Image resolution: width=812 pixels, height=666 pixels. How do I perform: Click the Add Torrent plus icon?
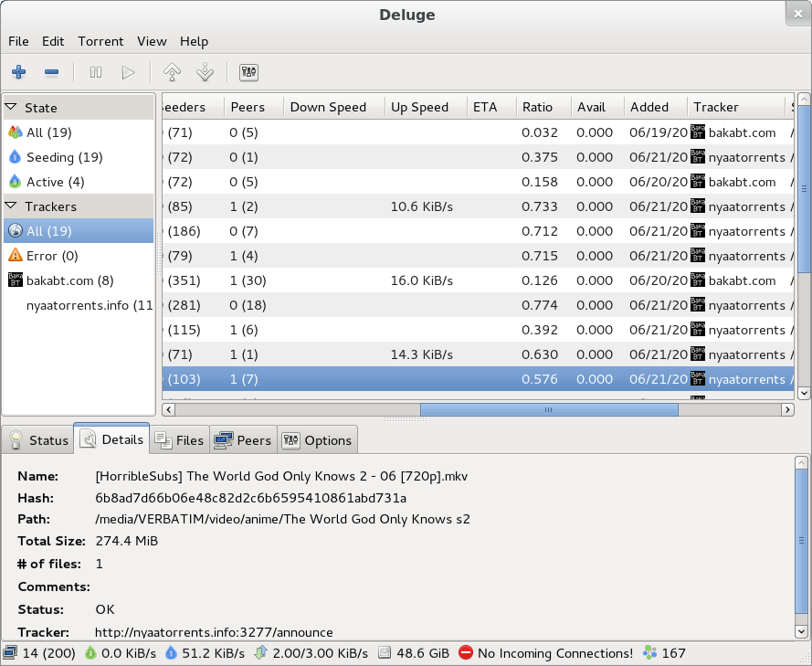tap(18, 72)
